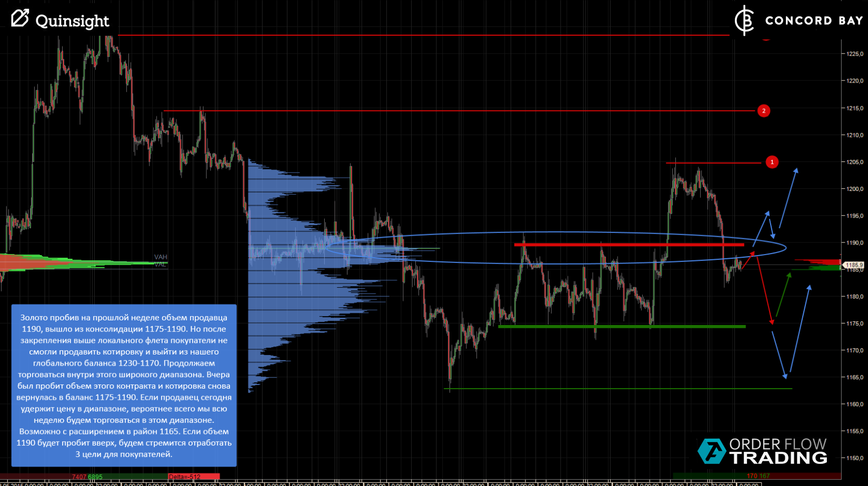868x486 pixels.
Task: Select the red target marker numbered 1
Action: (772, 162)
